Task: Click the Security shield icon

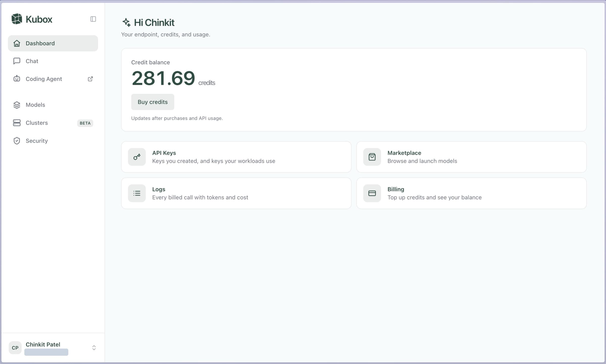Action: click(17, 141)
